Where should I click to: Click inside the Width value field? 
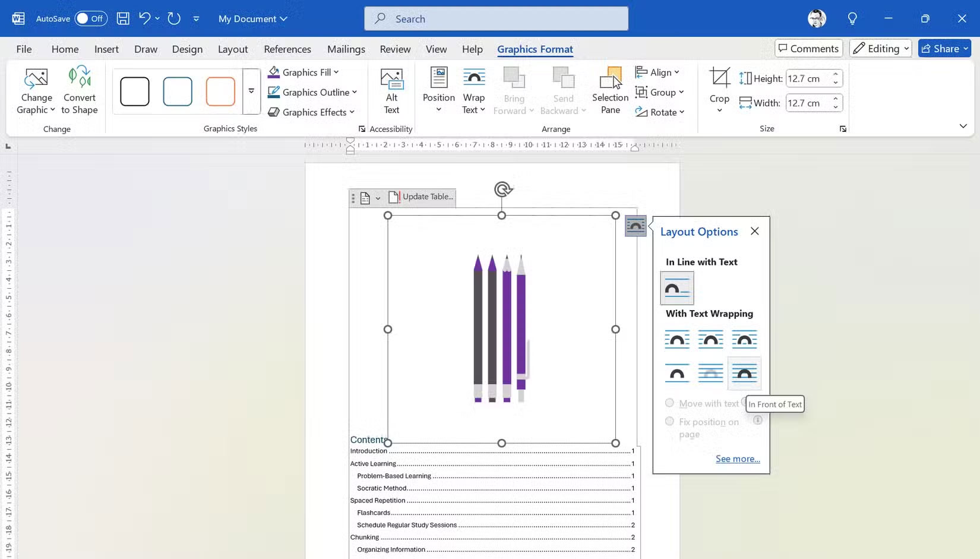pos(808,102)
